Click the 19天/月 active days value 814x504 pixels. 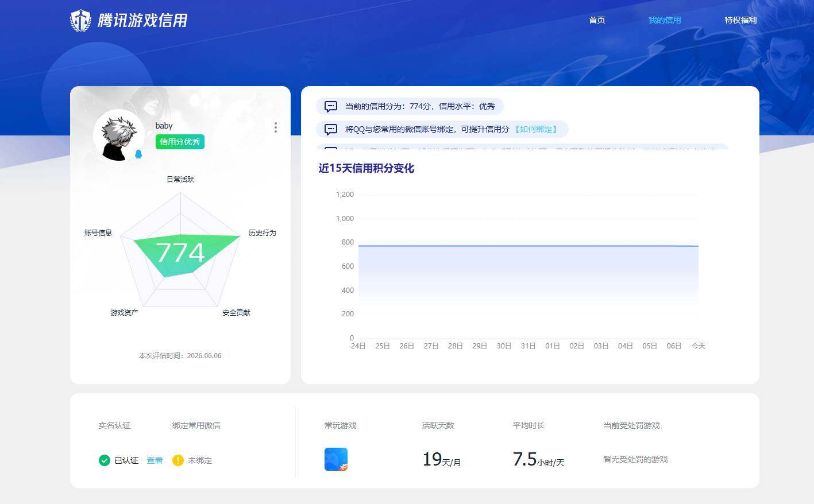click(441, 459)
